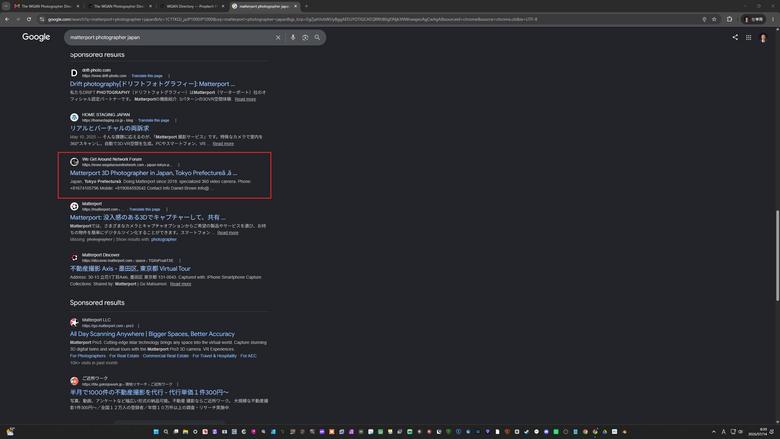Go back with the browser back arrow

[7, 19]
